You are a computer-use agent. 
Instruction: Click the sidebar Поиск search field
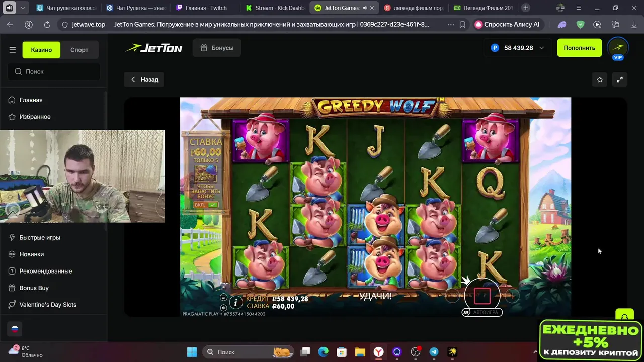click(53, 71)
